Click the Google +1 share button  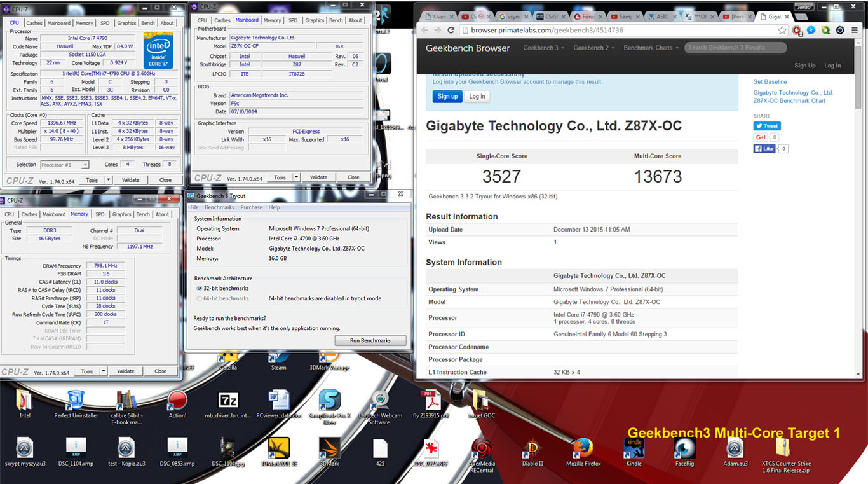point(761,137)
